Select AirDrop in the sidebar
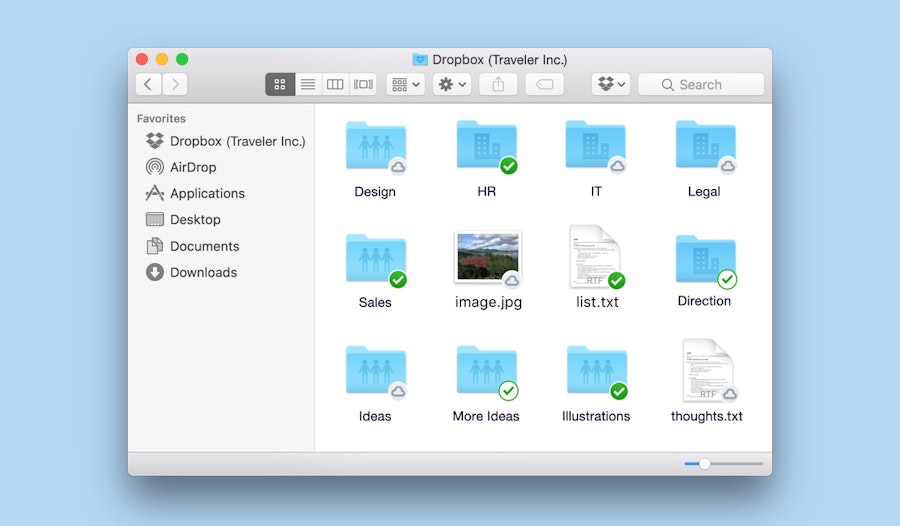900x526 pixels. (x=181, y=167)
